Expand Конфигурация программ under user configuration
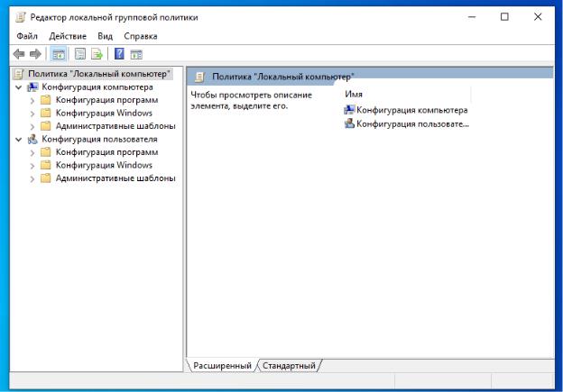The image size is (563, 392). (x=32, y=152)
